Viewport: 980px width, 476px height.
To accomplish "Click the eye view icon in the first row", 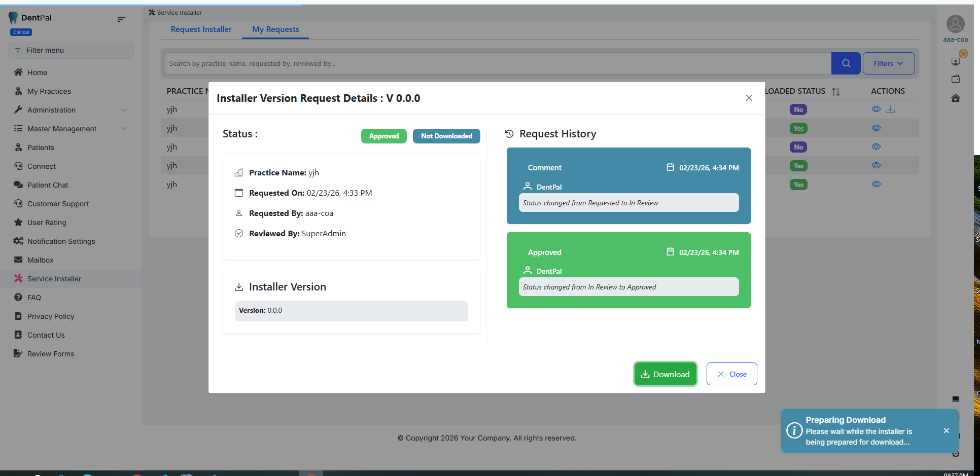I will pos(876,109).
